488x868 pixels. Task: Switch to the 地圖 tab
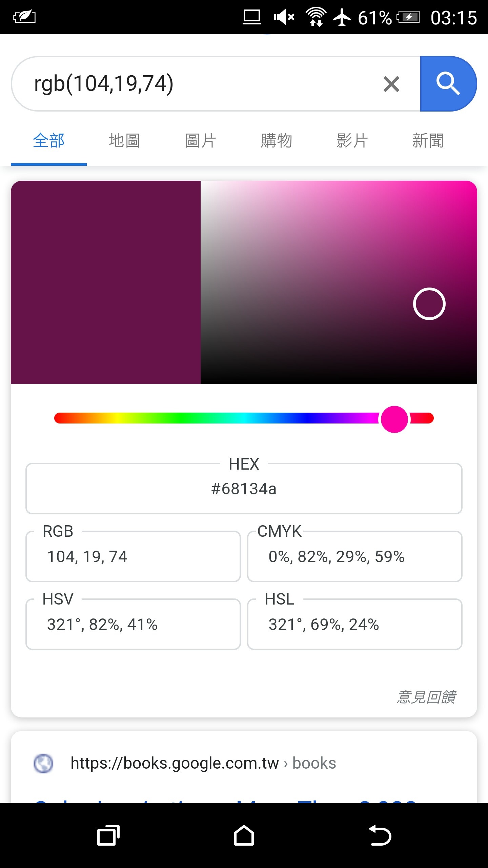tap(124, 140)
